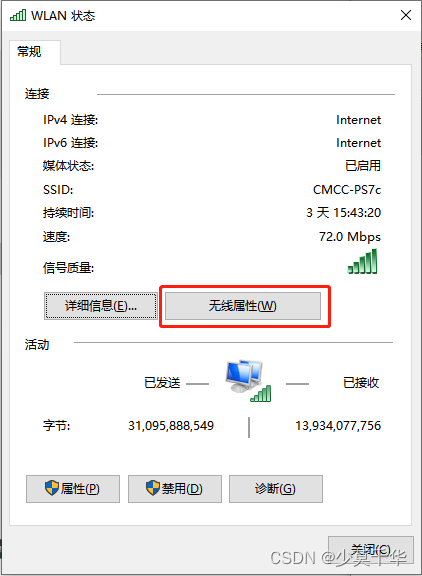
Task: Click the duration value 3 天 15:43:20
Action: click(343, 212)
